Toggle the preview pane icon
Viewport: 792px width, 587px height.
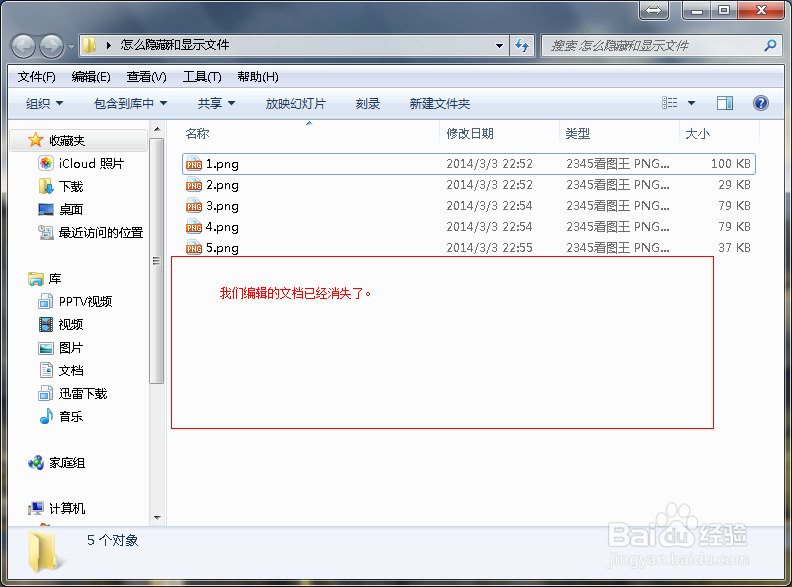click(x=725, y=103)
